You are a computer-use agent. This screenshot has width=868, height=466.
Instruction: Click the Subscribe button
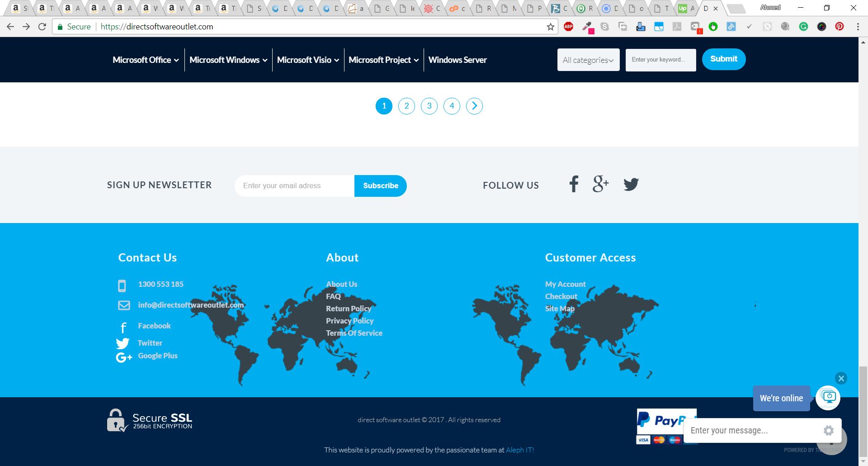(380, 185)
